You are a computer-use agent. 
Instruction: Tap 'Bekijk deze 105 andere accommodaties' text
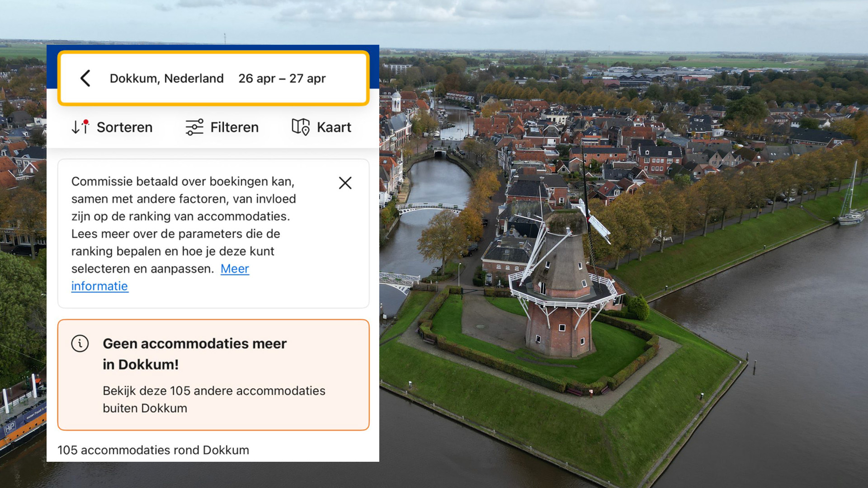(213, 391)
